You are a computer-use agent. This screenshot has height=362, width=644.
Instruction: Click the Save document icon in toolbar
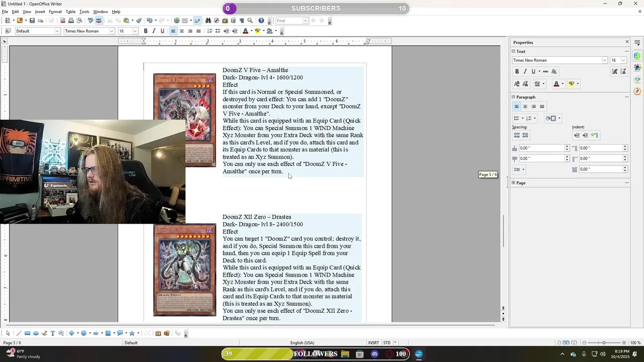(x=32, y=21)
